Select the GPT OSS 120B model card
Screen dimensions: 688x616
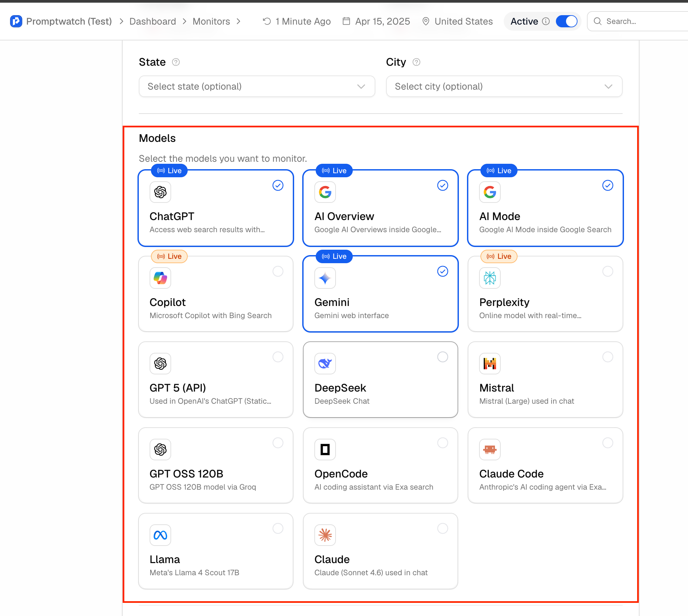tap(216, 465)
